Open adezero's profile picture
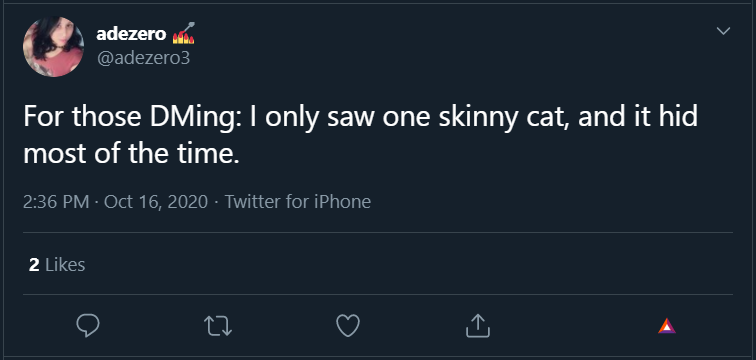This screenshot has width=756, height=360. point(54,46)
